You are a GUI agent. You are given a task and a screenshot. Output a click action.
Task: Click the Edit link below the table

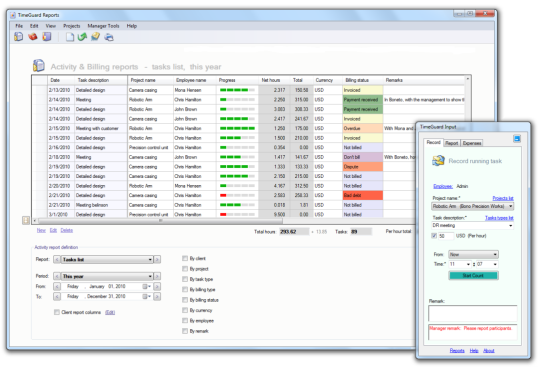53,230
